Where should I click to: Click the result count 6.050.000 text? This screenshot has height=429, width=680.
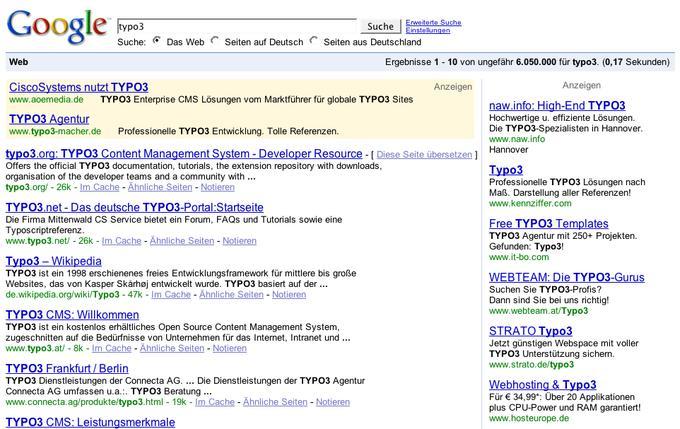coord(536,62)
